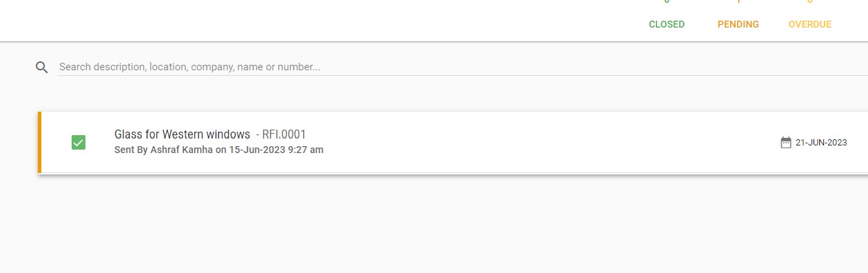Click the Sent By label on card
Image resolution: width=868 pixels, height=273 pixels.
click(131, 150)
